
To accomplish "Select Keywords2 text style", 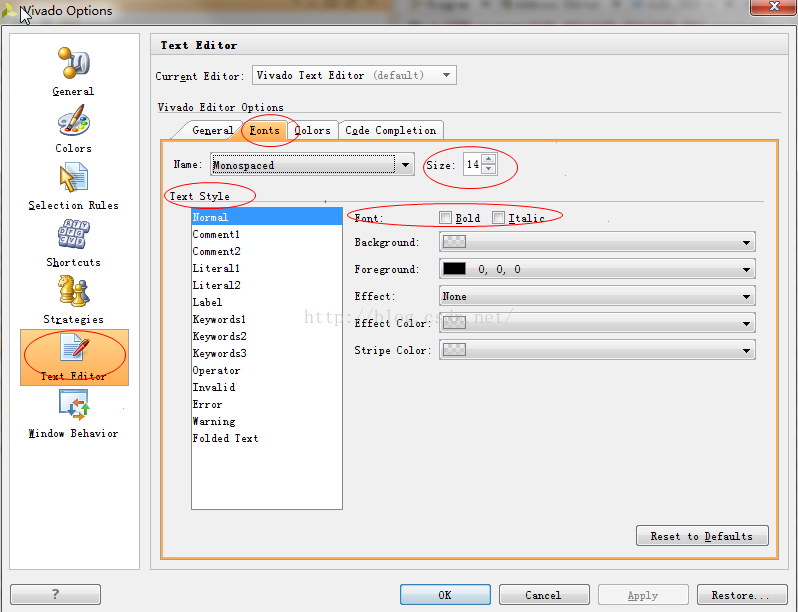I will [x=267, y=336].
